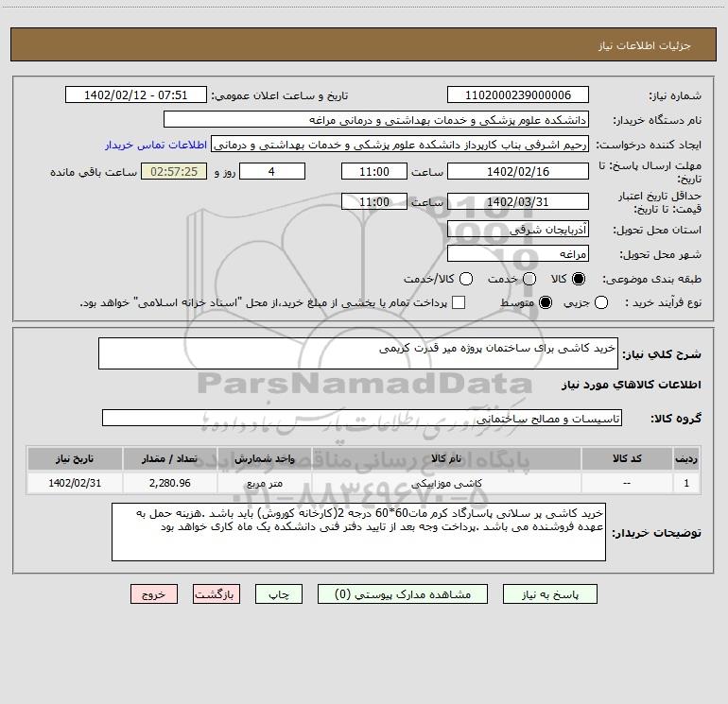Click the توضیحات خریدار text area
Screen dimensions: 728x704
(359, 532)
